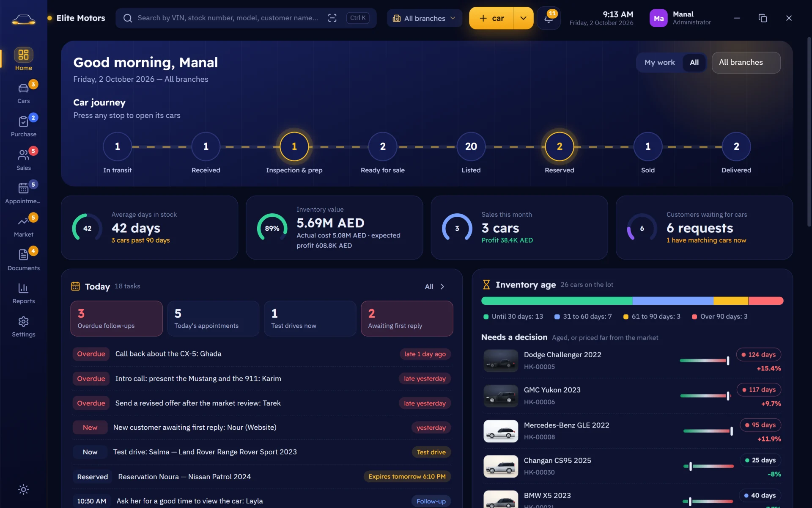Open the Listed stop with 20 cars
Image resolution: width=812 pixels, height=508 pixels.
(471, 146)
